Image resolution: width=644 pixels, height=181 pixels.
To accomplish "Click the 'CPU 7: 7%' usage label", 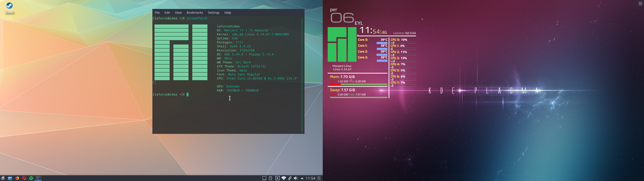I will [398, 82].
